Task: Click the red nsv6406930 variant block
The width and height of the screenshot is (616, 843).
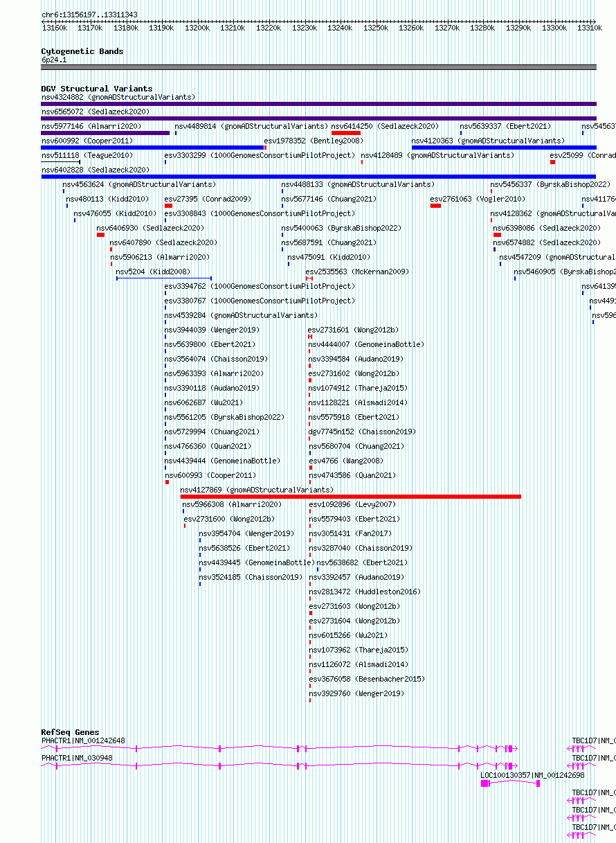Action: pos(100,235)
